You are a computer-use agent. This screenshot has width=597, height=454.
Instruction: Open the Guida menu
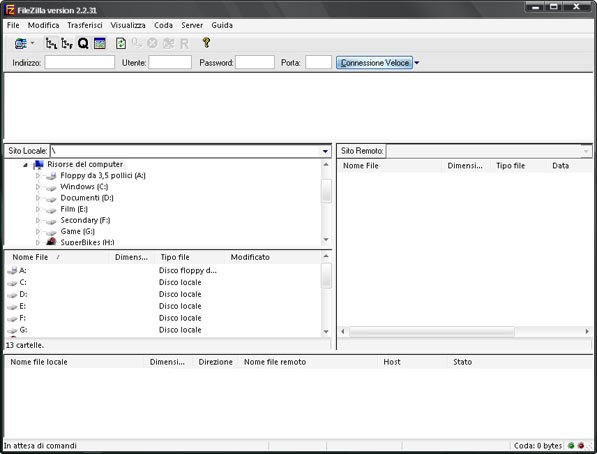pos(222,25)
